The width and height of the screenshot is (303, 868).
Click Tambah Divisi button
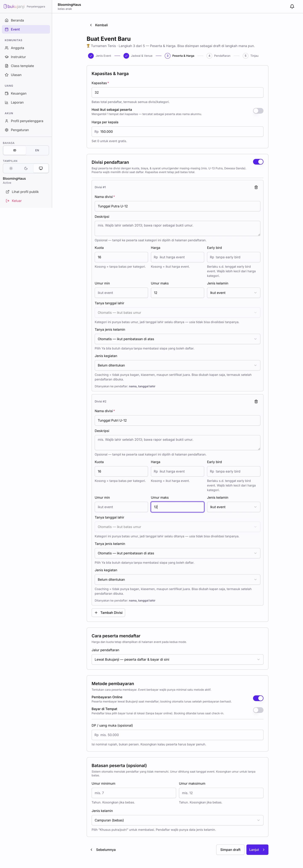coord(108,613)
